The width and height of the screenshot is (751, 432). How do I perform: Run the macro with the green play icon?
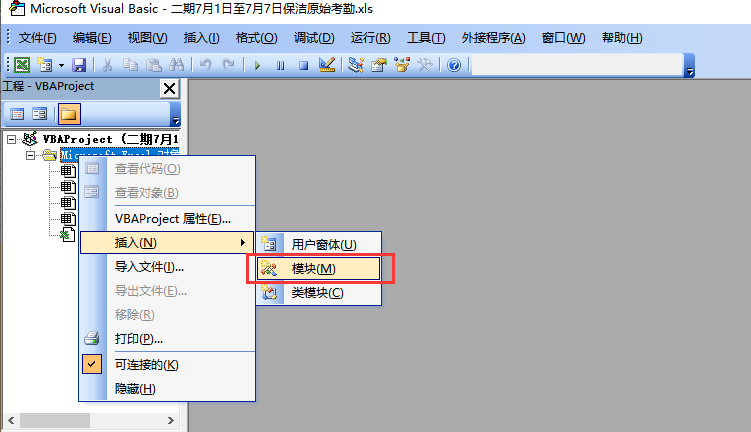click(x=257, y=65)
